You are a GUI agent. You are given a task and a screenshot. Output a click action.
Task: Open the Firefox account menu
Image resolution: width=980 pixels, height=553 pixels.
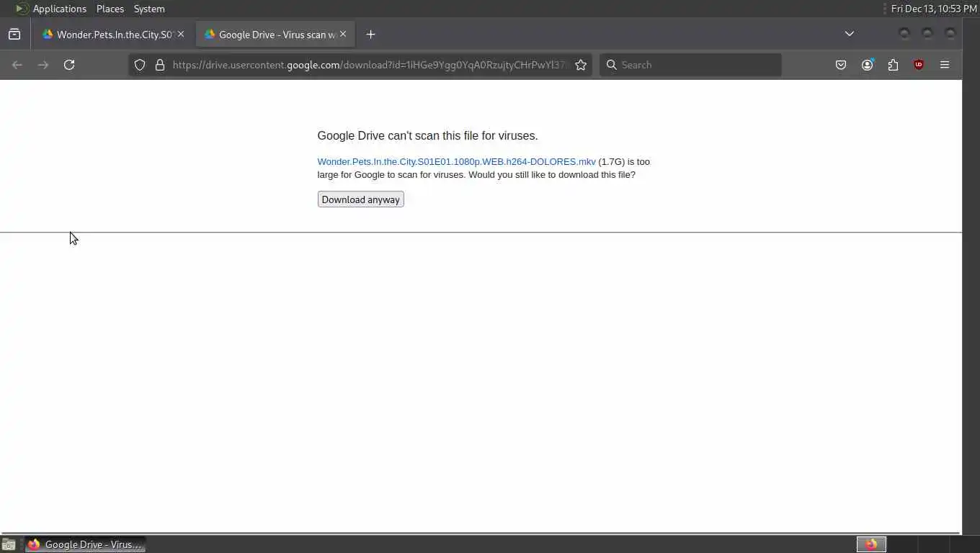pos(867,65)
